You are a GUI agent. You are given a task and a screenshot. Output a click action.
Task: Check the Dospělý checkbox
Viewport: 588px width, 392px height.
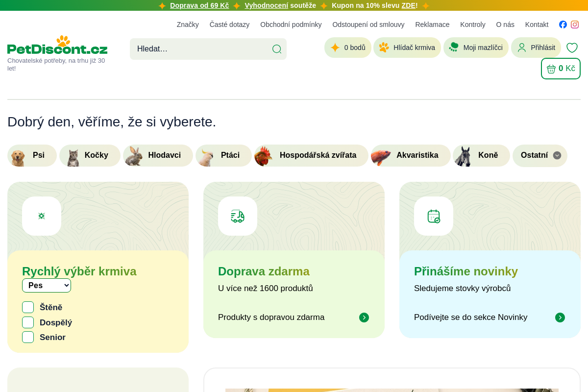28,322
